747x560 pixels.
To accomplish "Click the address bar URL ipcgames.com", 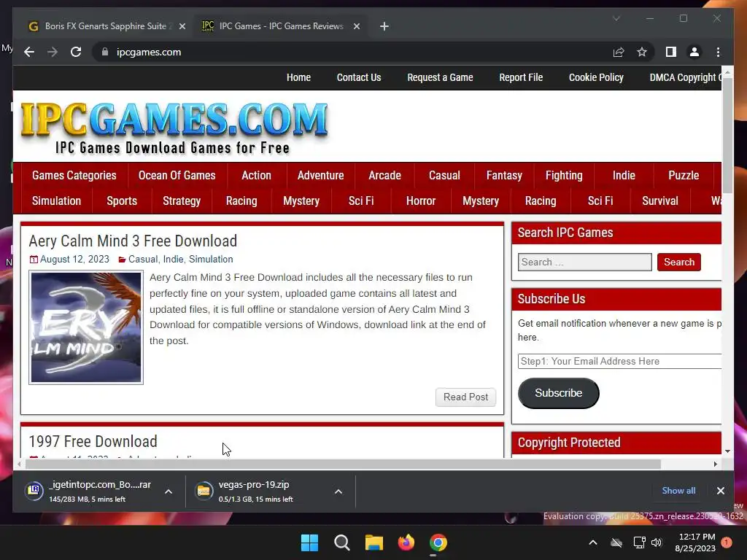I will point(149,52).
